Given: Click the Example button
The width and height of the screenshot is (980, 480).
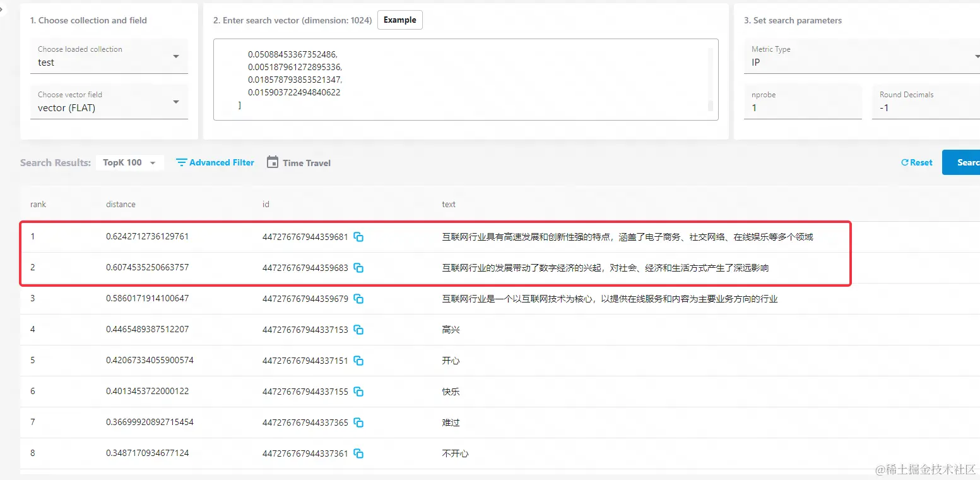Looking at the screenshot, I should [400, 20].
